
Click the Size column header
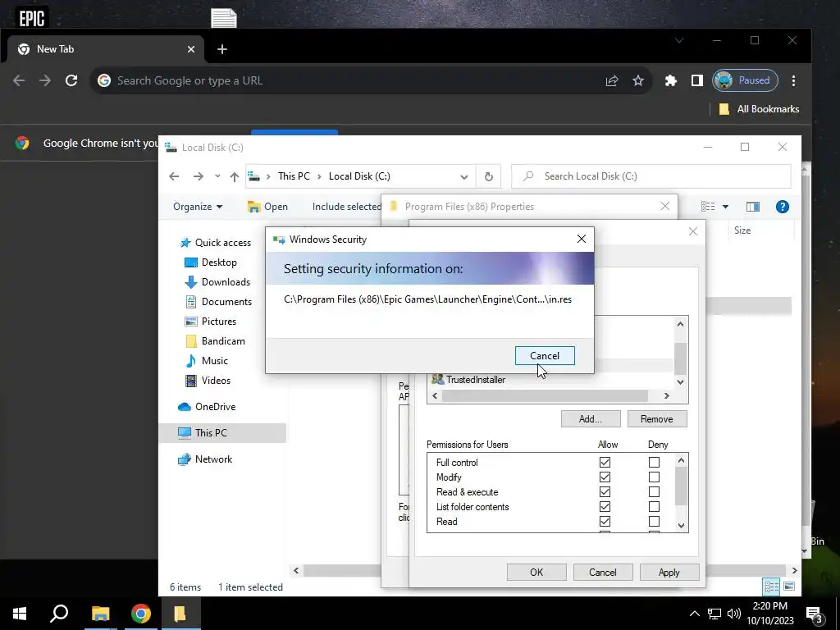pos(742,231)
